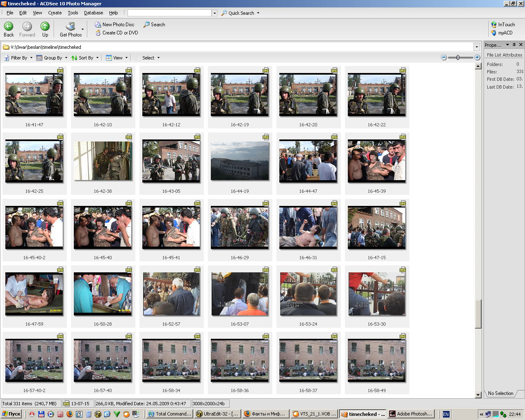Click the Quick Search text field

pos(169,13)
